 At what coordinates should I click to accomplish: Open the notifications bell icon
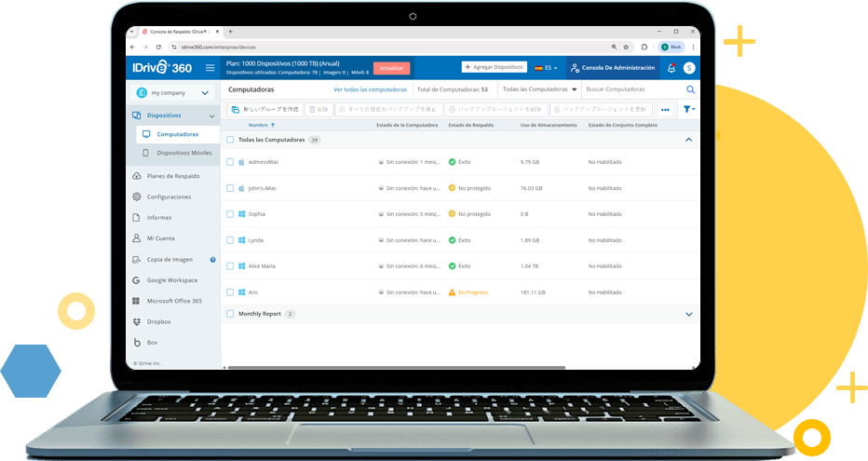point(671,68)
